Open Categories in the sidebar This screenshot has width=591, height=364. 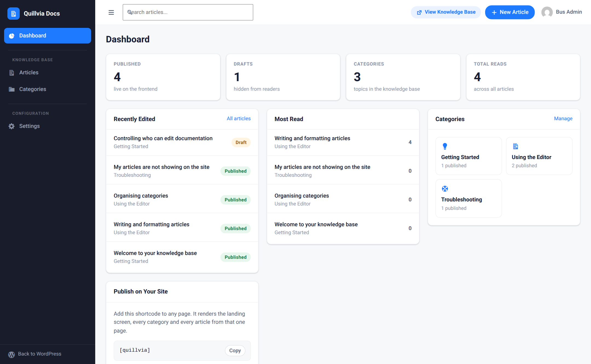(48, 89)
